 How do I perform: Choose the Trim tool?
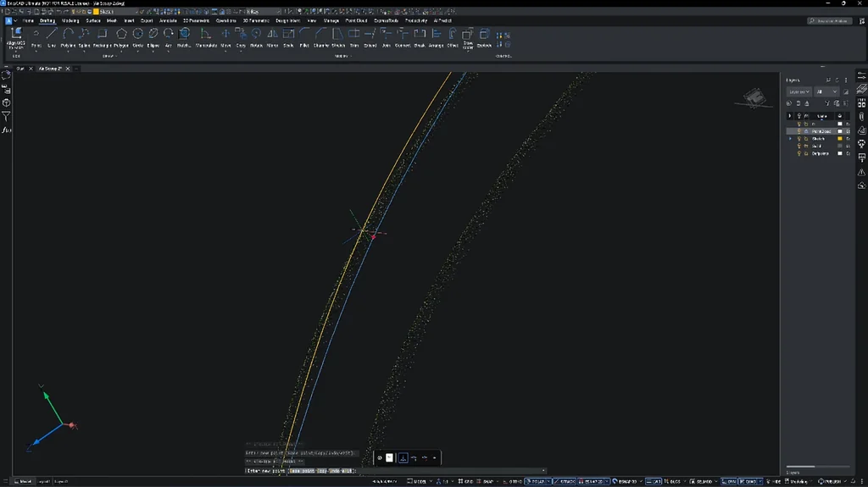pyautogui.click(x=354, y=37)
